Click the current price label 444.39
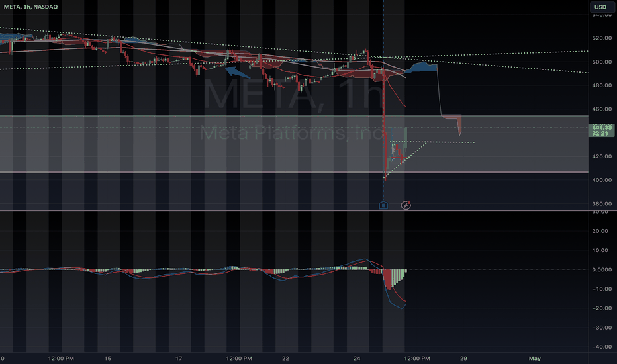 [602, 130]
